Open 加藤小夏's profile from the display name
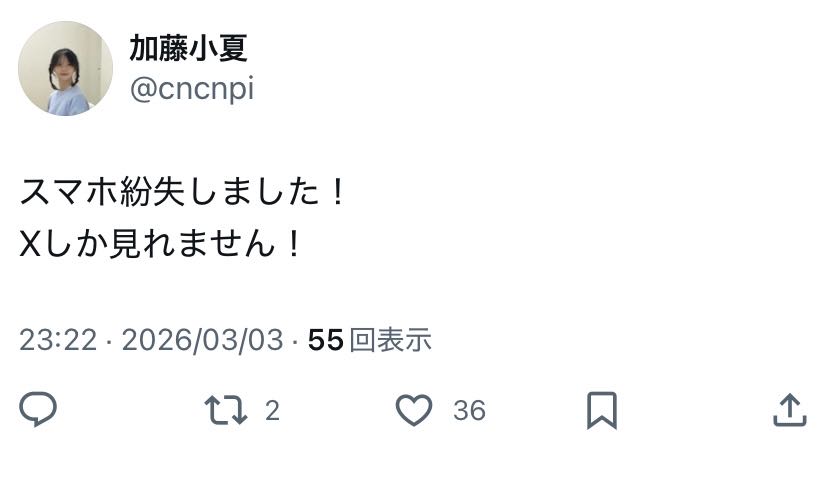This screenshot has width=828, height=491. coord(188,47)
